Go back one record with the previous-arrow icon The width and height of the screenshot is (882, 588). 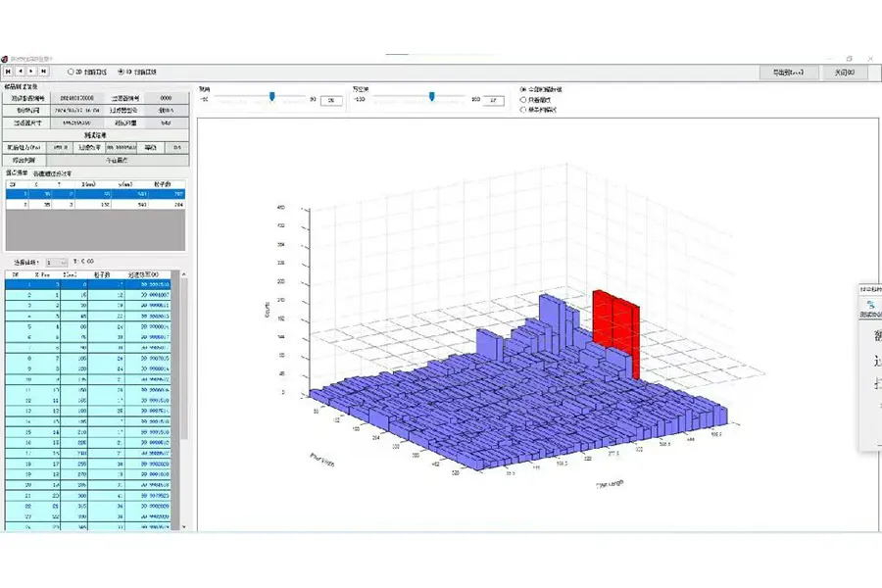20,72
